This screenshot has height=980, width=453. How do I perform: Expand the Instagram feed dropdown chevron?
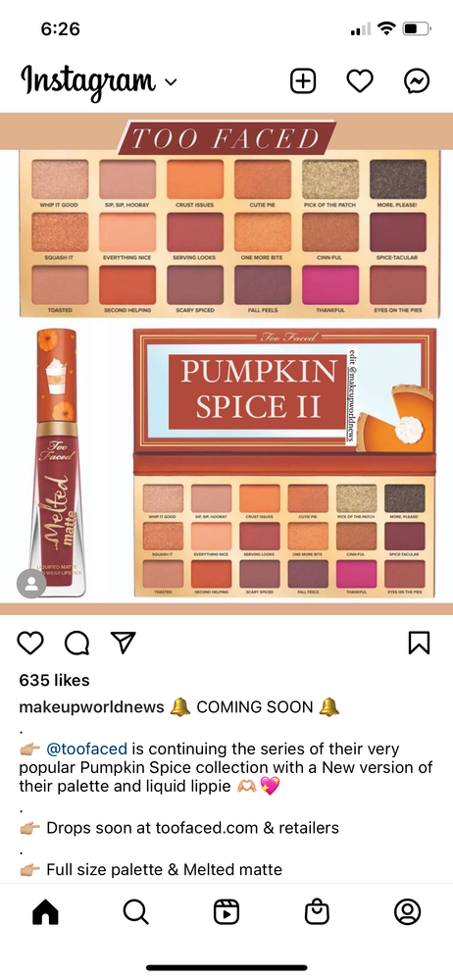[171, 82]
